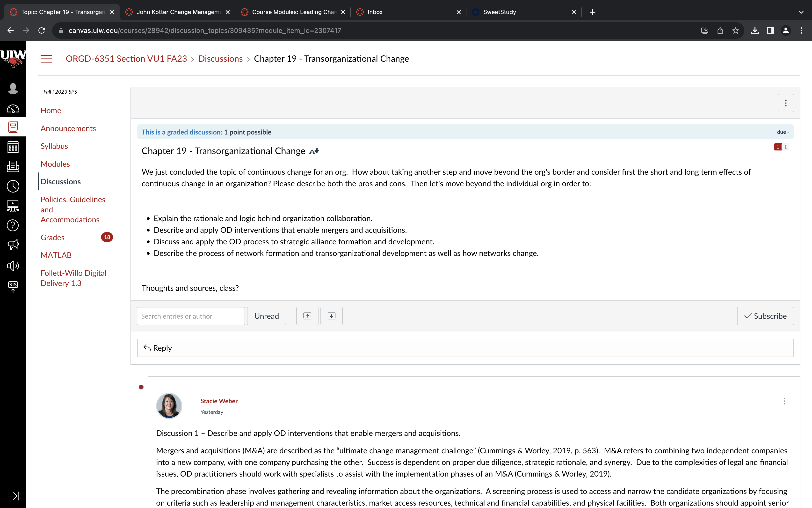The width and height of the screenshot is (812, 508).
Task: Open the History clock icon
Action: [13, 186]
